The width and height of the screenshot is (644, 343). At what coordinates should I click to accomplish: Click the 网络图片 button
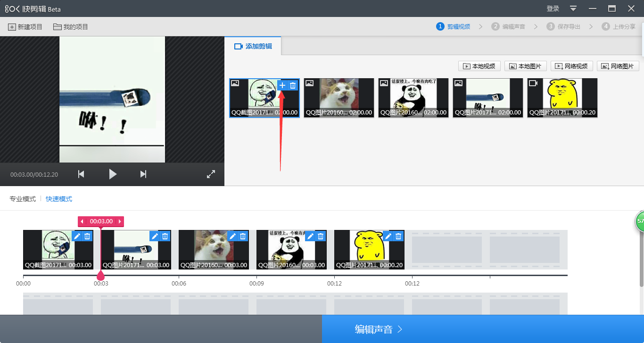point(618,66)
